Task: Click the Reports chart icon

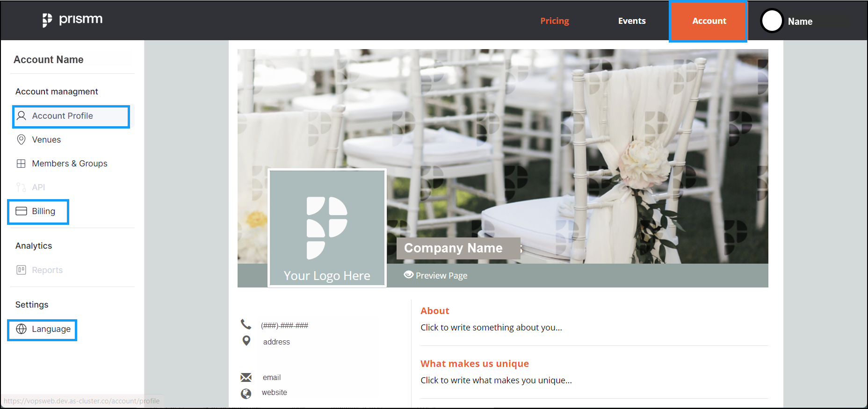Action: [x=21, y=270]
